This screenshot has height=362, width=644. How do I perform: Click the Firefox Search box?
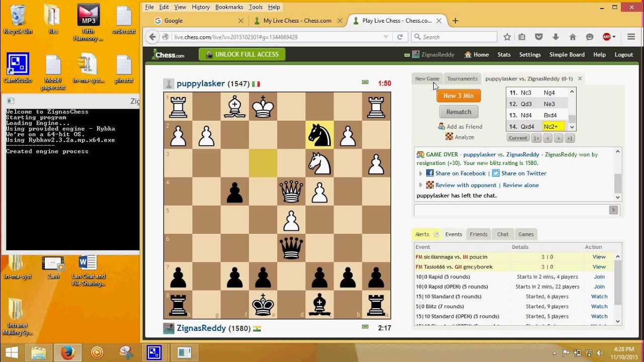454,37
